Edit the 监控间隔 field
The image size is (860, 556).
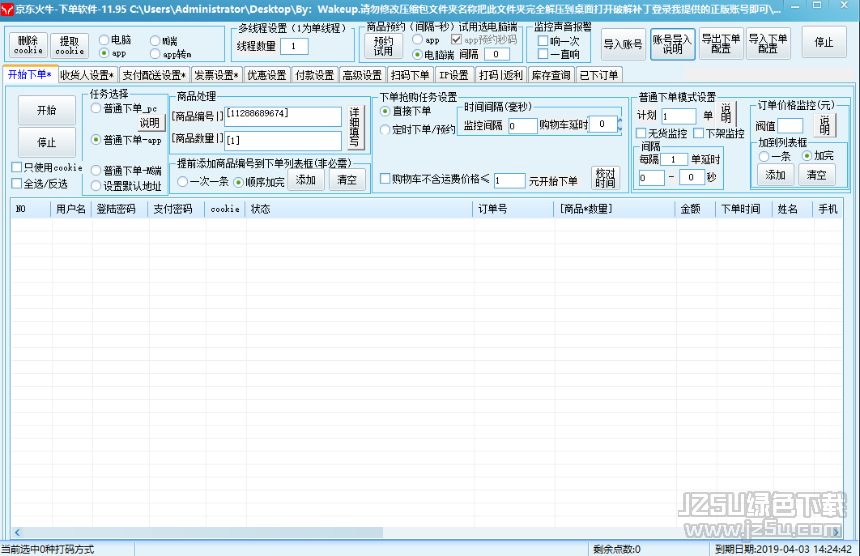[522, 126]
